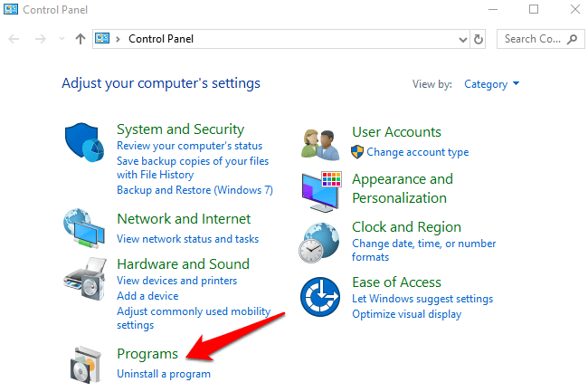Screen dimensions: 588x392
Task: Close the Control Panel window
Action: [574, 9]
